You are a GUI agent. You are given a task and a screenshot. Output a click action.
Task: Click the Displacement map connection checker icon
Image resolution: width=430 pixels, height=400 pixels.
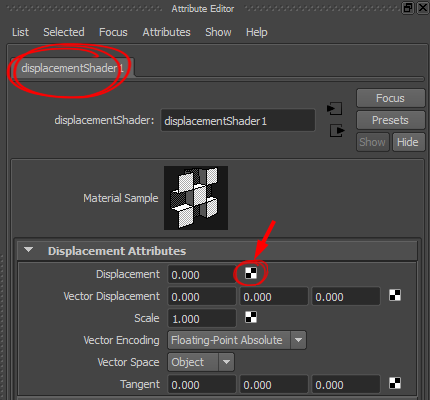click(251, 273)
